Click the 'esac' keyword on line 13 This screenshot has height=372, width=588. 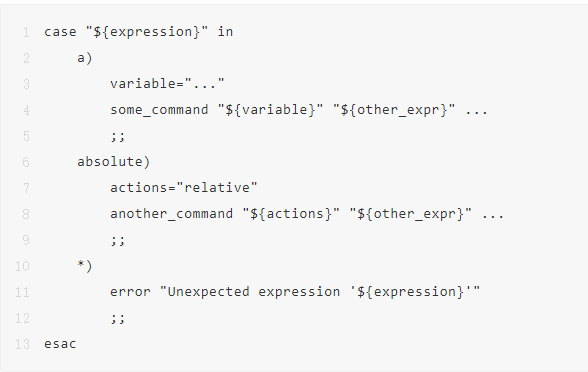pos(60,344)
